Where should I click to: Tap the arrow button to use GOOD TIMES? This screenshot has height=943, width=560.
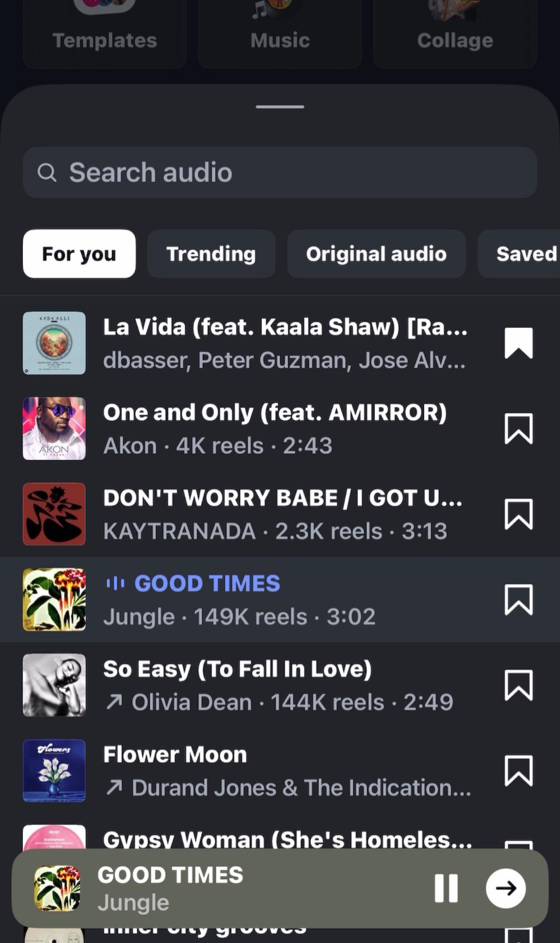[x=505, y=888]
